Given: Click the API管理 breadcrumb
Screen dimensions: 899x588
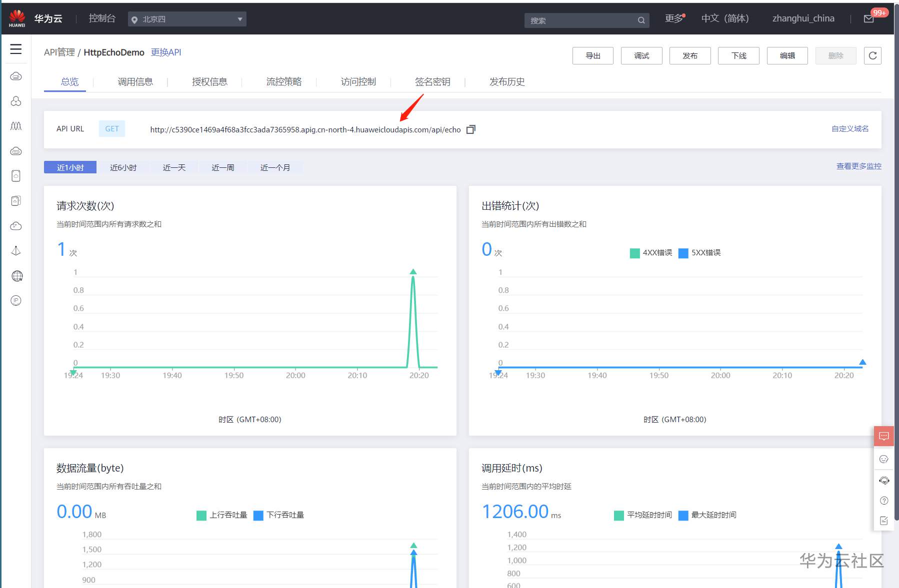Looking at the screenshot, I should coord(59,52).
